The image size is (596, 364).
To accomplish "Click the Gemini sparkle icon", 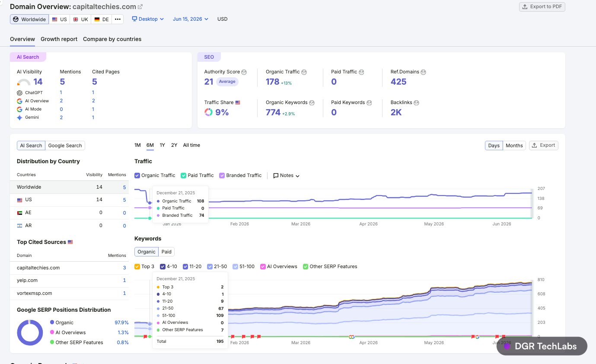I will (x=19, y=117).
